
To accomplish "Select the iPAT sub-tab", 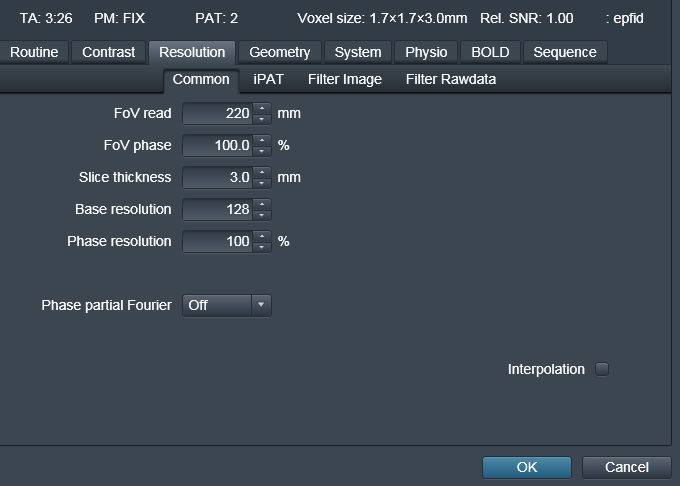I will (268, 79).
